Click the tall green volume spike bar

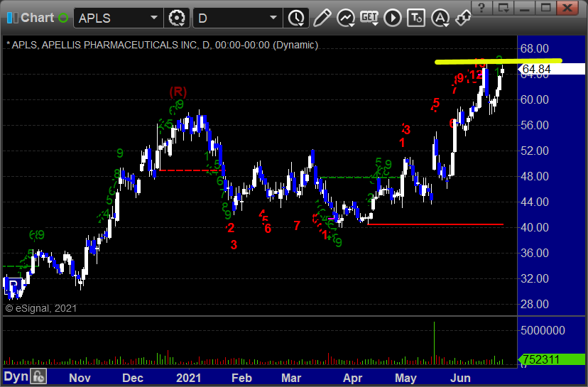[434, 343]
